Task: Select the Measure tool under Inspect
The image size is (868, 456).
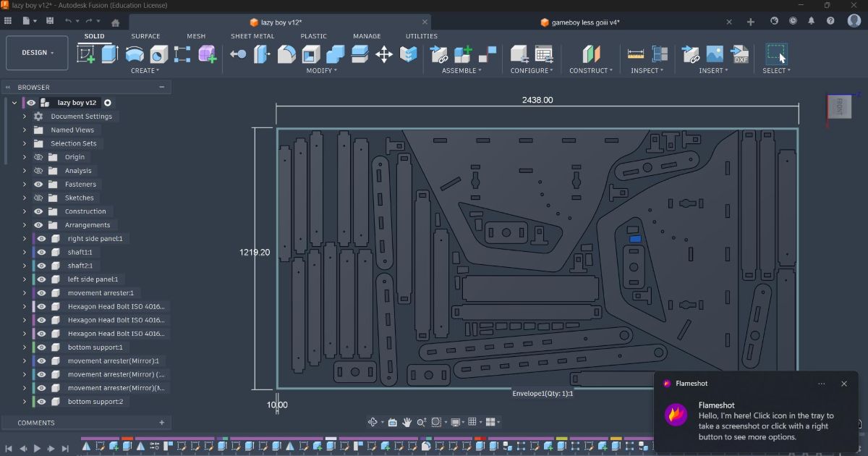Action: [x=635, y=54]
